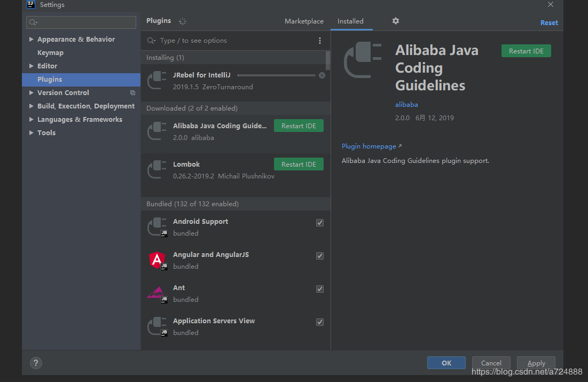Viewport: 588px width, 382px height.
Task: Open the help question mark button
Action: pos(36,363)
